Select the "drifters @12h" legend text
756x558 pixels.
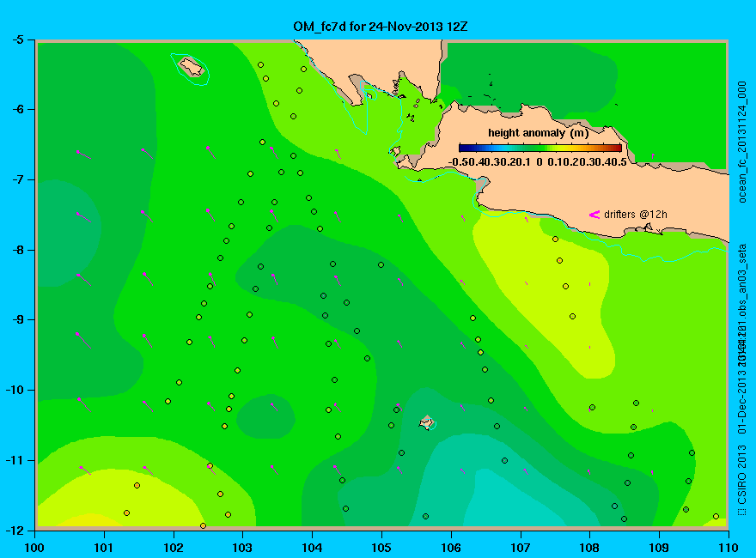pos(636,214)
